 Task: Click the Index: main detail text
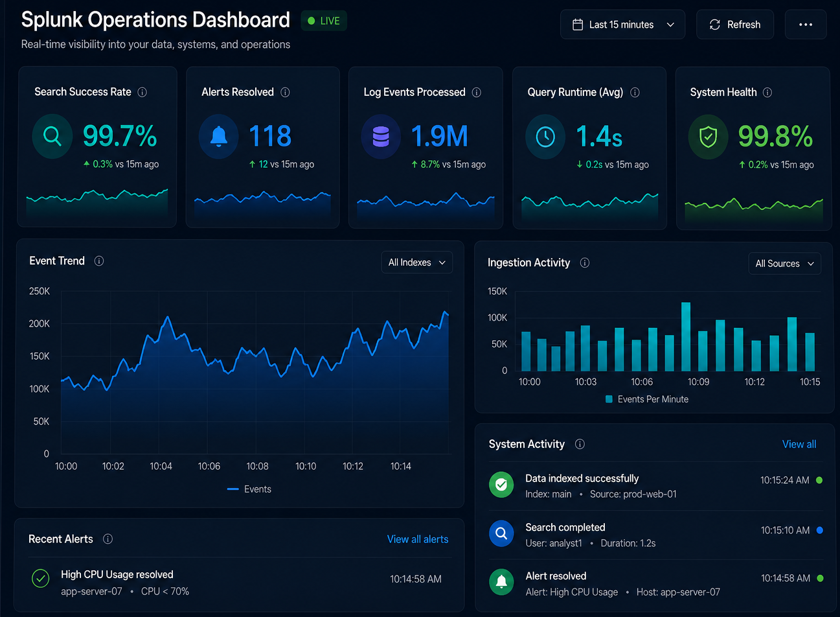pyautogui.click(x=549, y=494)
